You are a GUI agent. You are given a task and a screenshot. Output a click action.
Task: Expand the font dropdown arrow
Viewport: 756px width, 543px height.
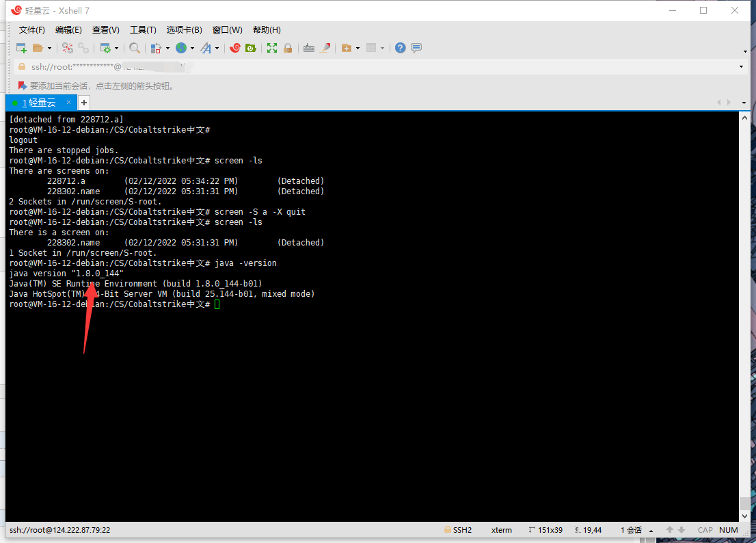pos(217,49)
